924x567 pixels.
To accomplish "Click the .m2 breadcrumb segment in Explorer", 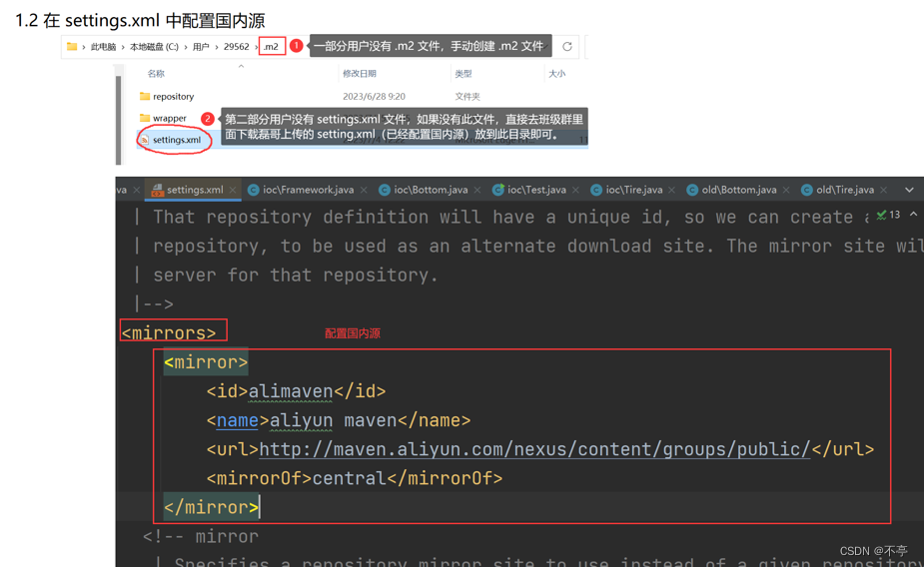I will pos(271,47).
